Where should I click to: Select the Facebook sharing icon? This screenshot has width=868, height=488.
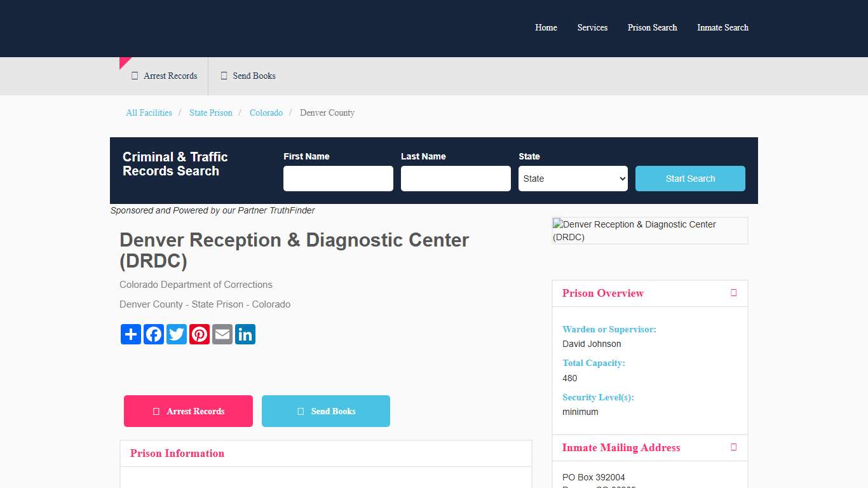click(x=153, y=334)
